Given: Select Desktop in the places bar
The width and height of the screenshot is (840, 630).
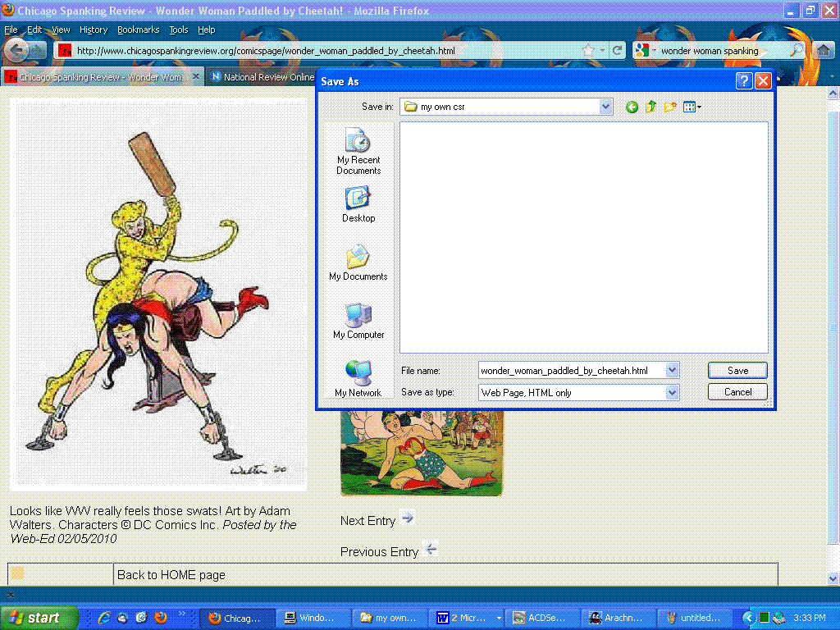Looking at the screenshot, I should 358,204.
